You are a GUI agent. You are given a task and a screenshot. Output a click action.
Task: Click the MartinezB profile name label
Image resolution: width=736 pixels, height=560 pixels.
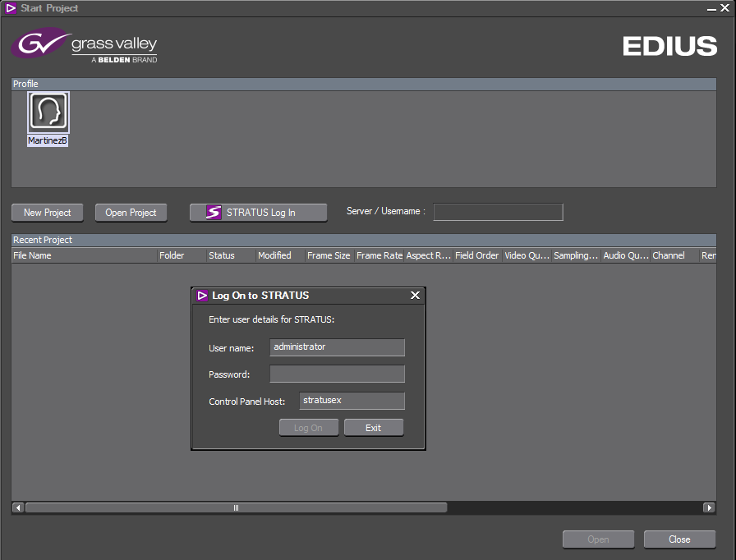[x=48, y=140]
